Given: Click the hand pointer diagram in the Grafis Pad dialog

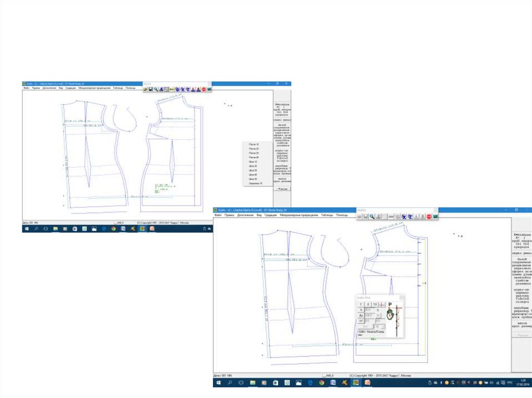Looking at the screenshot, I should tap(390, 314).
